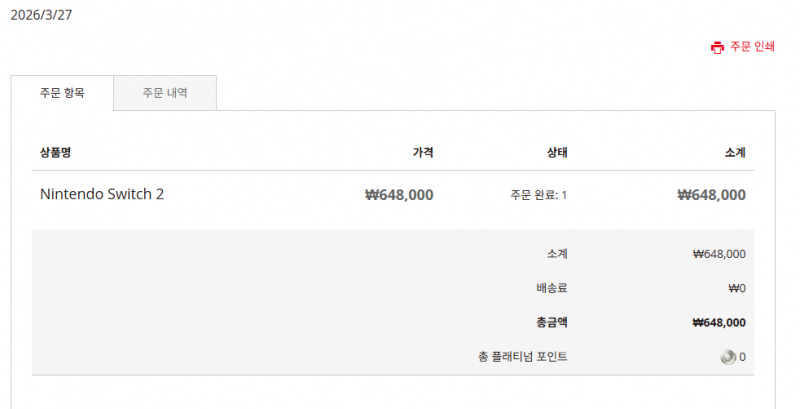This screenshot has width=800, height=409.
Task: Click the red printer icon
Action: [716, 47]
